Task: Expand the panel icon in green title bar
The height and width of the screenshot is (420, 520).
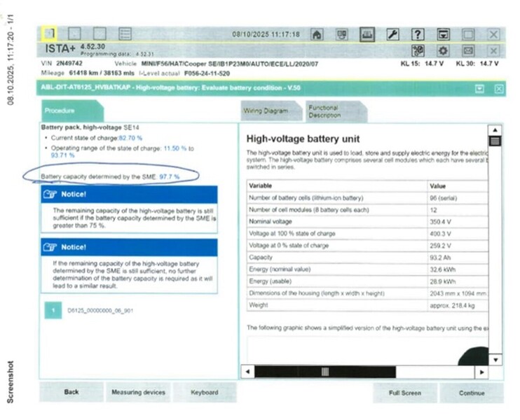Action: pos(480,89)
